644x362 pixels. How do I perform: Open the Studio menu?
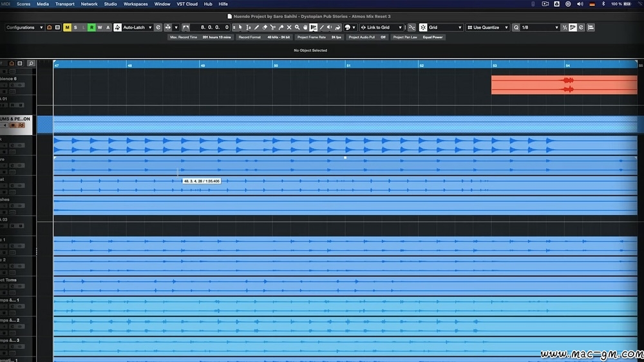point(111,4)
